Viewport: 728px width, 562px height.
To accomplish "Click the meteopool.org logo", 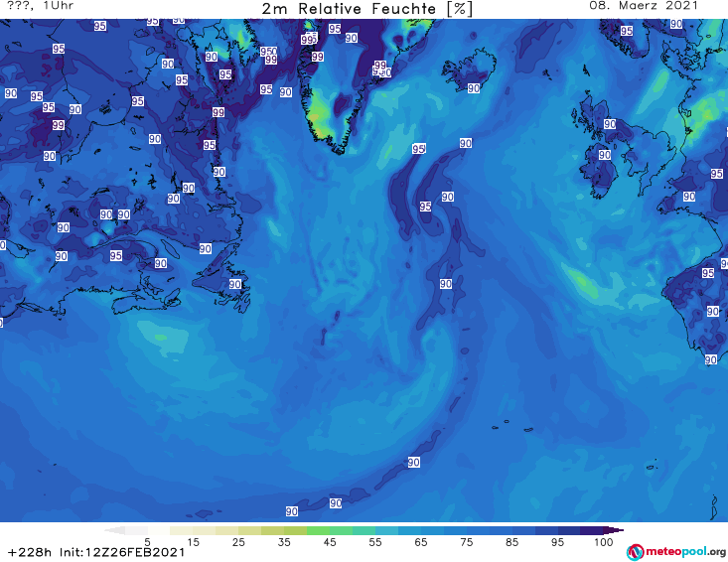I will [676, 552].
